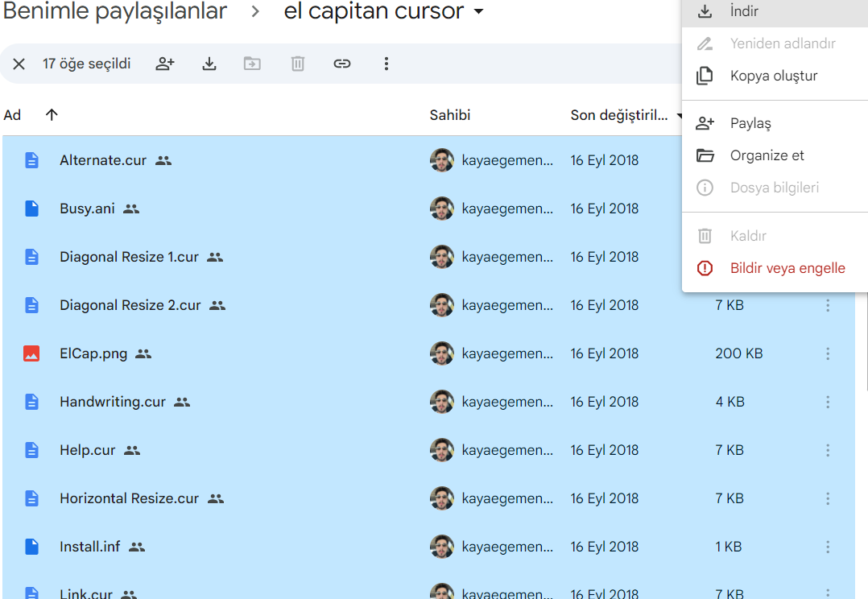Open more actions for Diagonal Resize 2.cur
Screen dimensions: 868x599
point(828,305)
